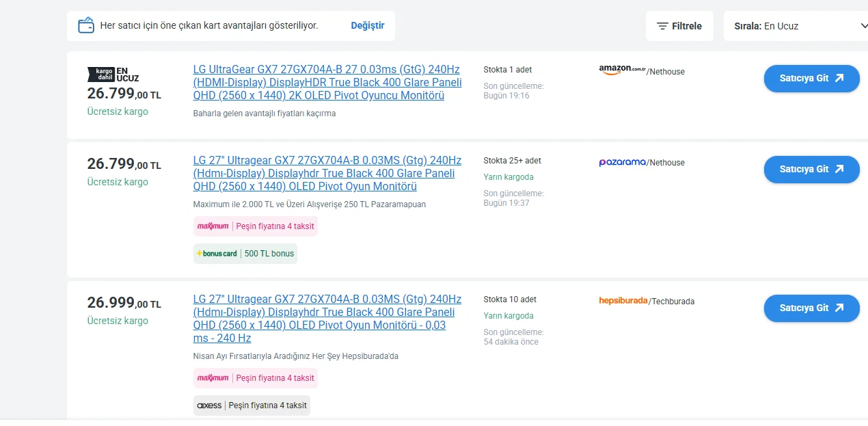Click the wallet card advantages icon

point(86,25)
